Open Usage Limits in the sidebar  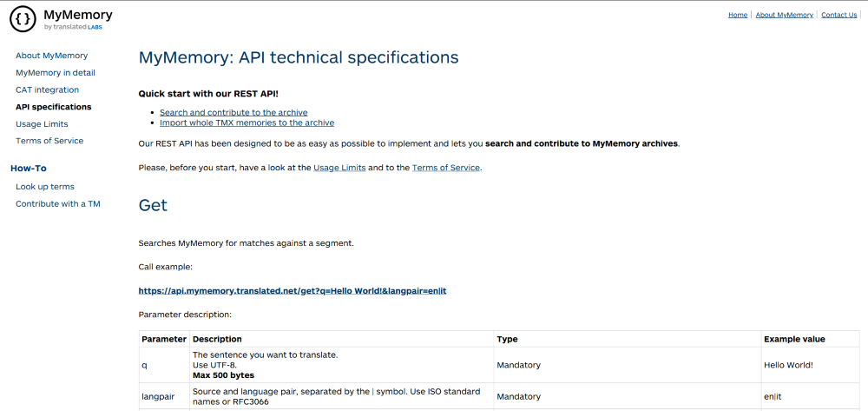coord(42,124)
